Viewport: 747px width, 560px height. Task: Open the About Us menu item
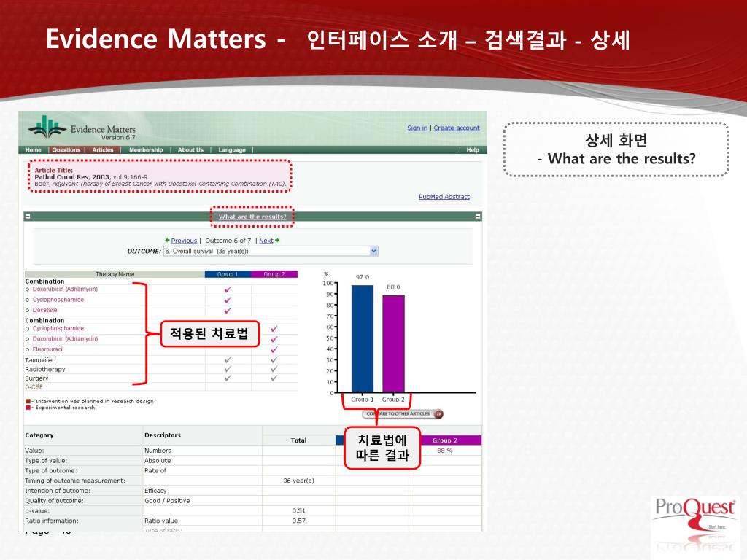coord(190,150)
